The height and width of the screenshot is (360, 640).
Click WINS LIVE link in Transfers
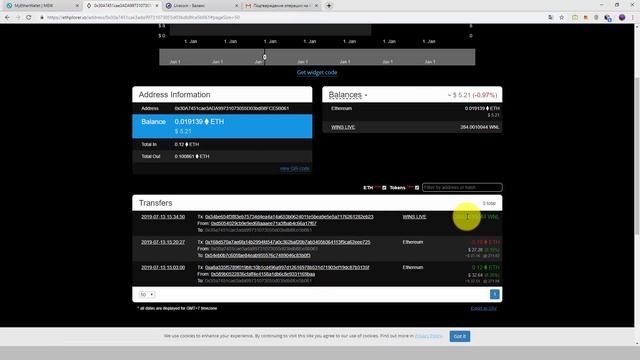pos(414,217)
